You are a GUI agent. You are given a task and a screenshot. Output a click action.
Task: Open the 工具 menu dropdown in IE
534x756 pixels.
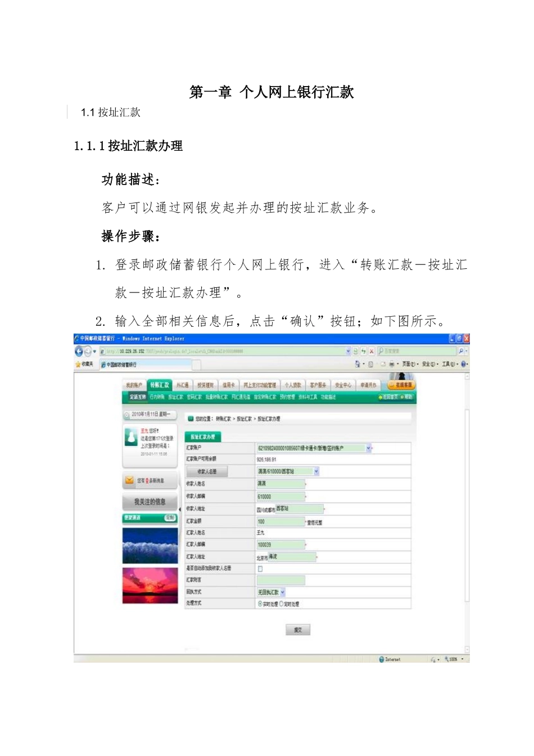point(450,364)
